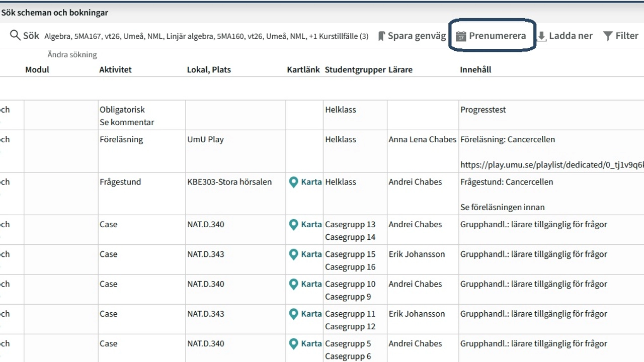Click the Prenumerera calendar icon

point(461,36)
